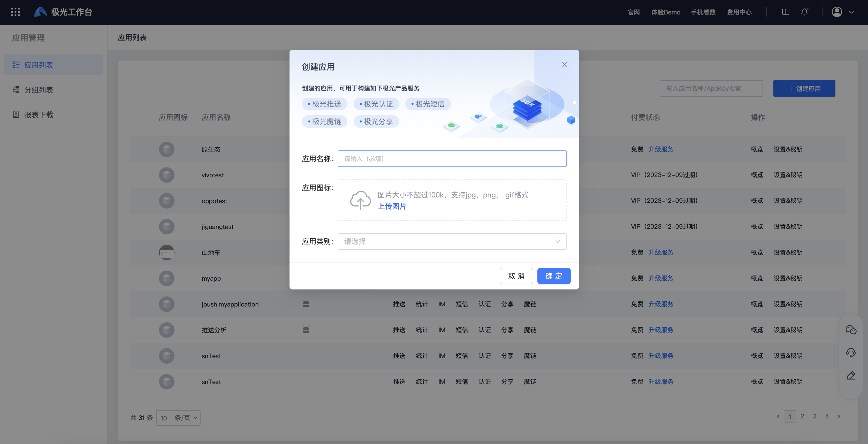The width and height of the screenshot is (868, 444).
Task: Click the 付费状态 column header
Action: [x=645, y=117]
